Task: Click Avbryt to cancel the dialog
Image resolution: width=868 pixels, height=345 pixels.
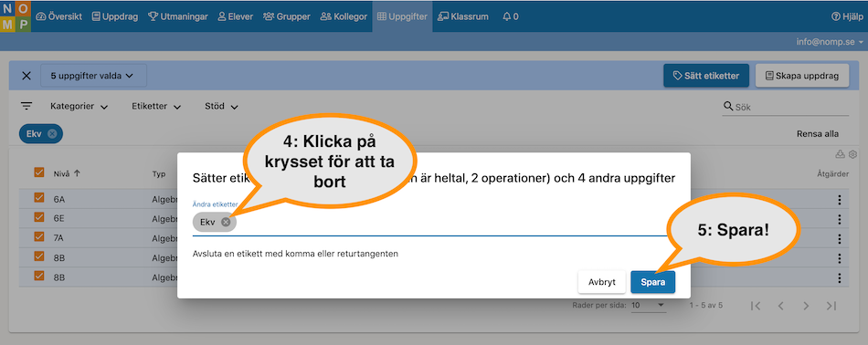Action: point(602,282)
